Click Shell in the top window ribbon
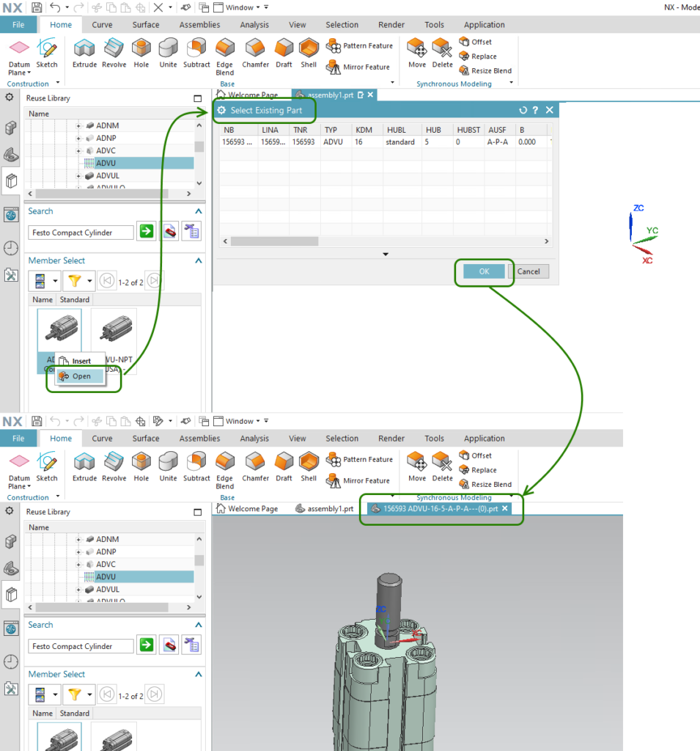The image size is (700, 751). point(309,53)
